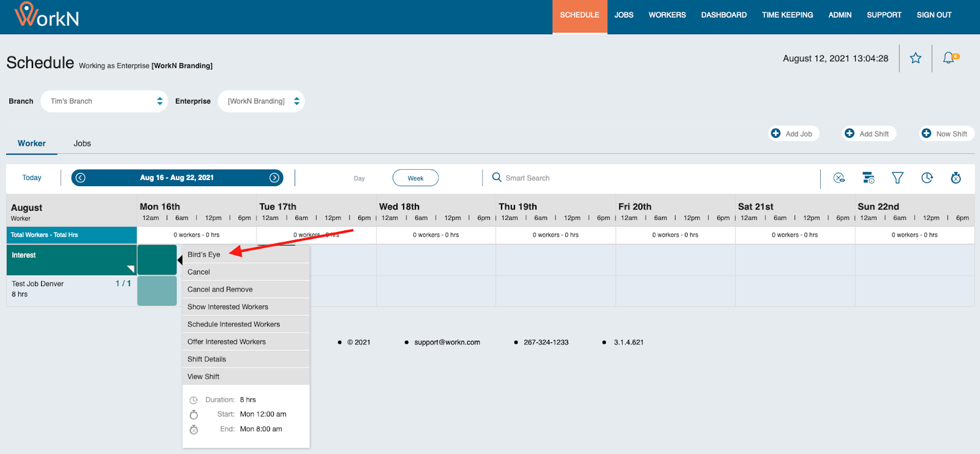Click the Add Shift button

(869, 134)
